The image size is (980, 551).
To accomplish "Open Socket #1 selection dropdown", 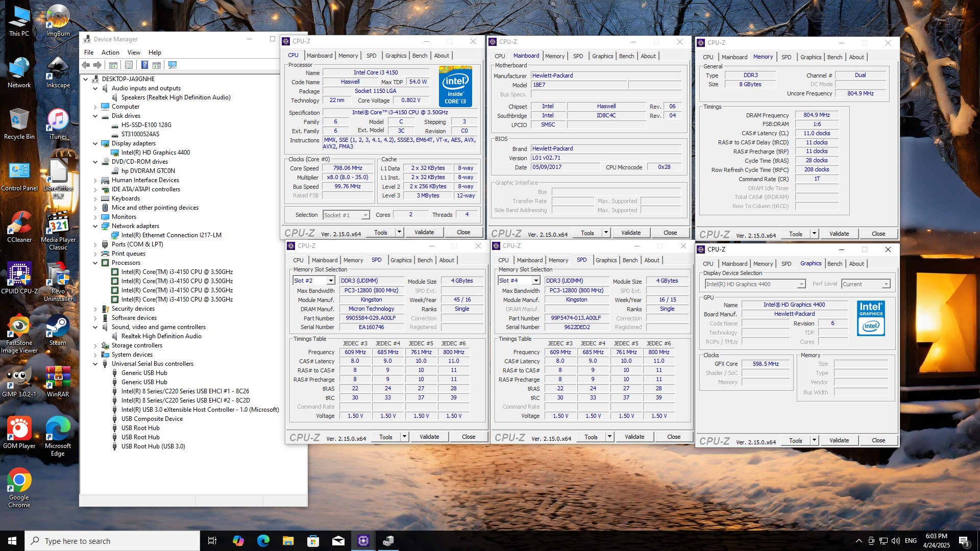I will coord(365,215).
